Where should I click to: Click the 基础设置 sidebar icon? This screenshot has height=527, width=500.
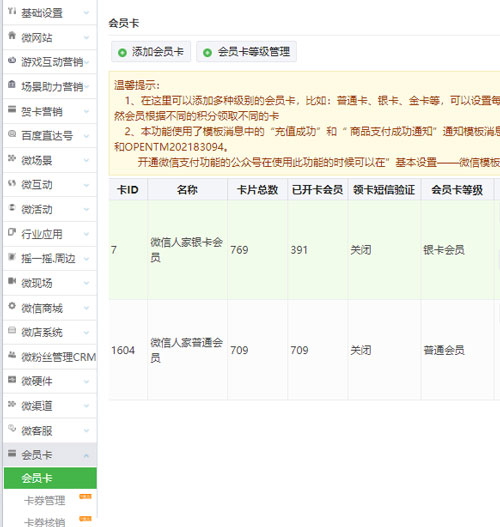pos(12,11)
